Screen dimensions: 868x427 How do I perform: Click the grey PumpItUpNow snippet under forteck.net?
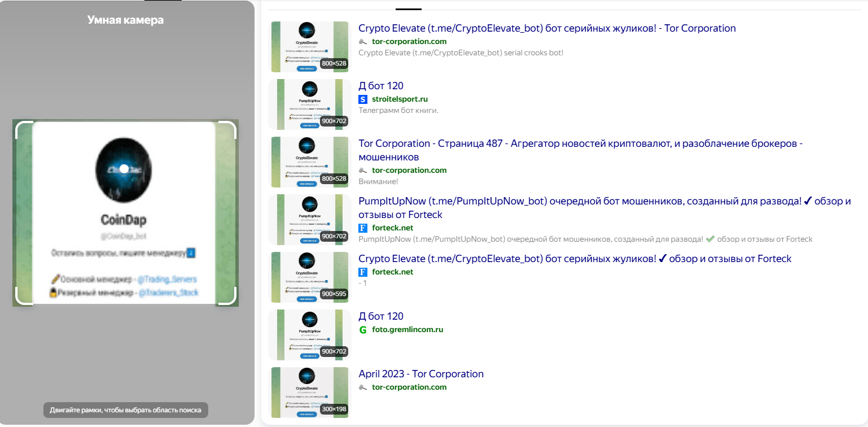pyautogui.click(x=586, y=239)
